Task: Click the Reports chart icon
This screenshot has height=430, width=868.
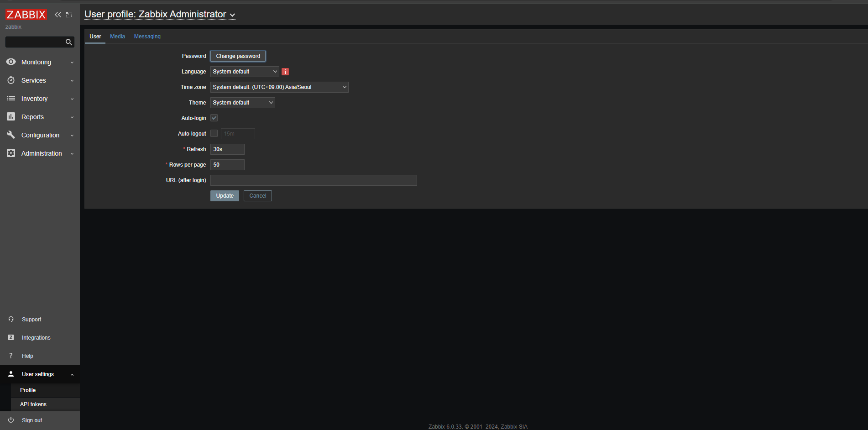Action: click(x=11, y=116)
